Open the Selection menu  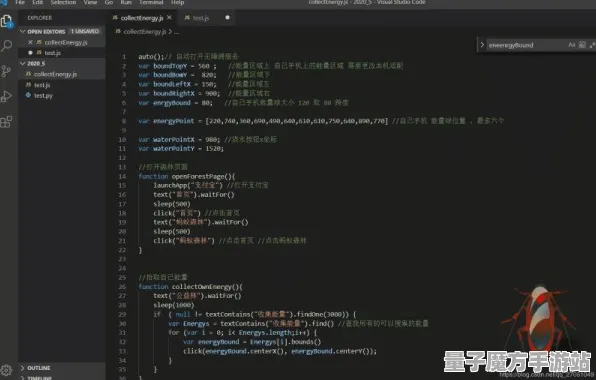pyautogui.click(x=63, y=2)
